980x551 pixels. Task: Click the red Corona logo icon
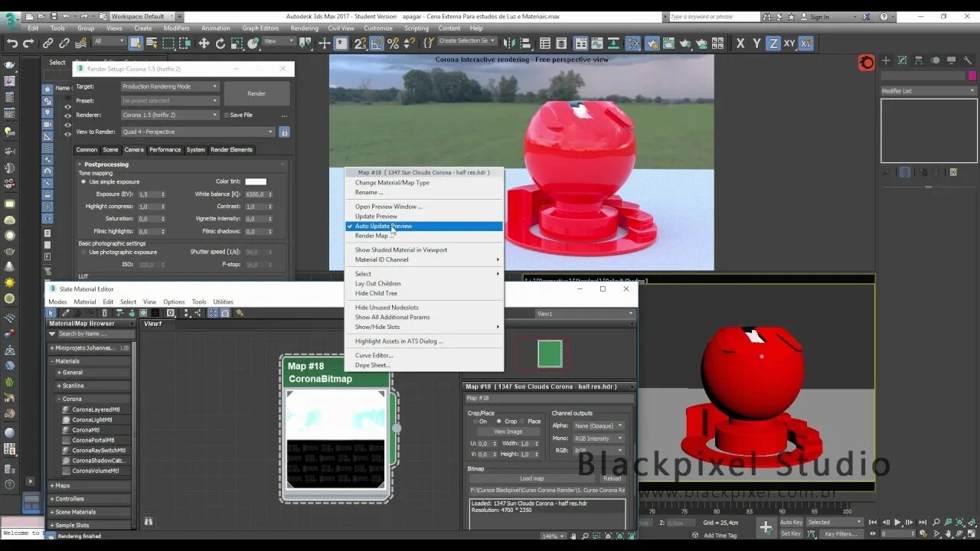tap(866, 63)
